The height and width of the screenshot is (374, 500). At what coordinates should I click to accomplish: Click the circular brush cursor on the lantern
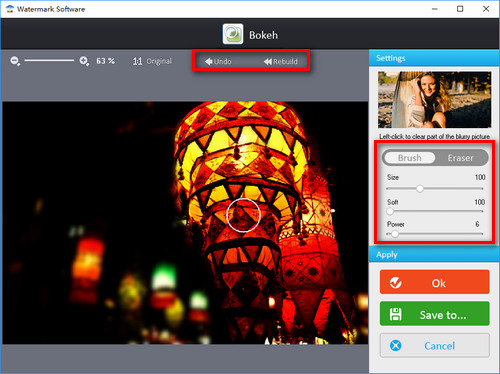point(243,215)
